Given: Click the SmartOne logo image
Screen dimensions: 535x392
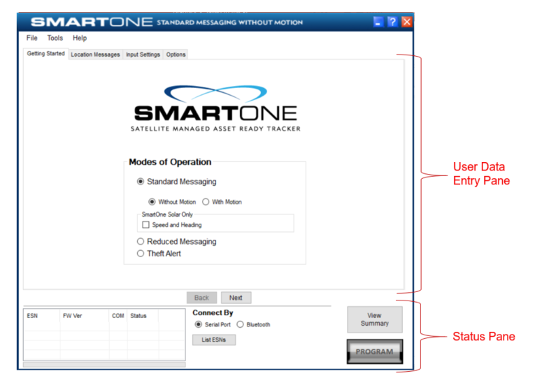Looking at the screenshot, I should (x=215, y=108).
